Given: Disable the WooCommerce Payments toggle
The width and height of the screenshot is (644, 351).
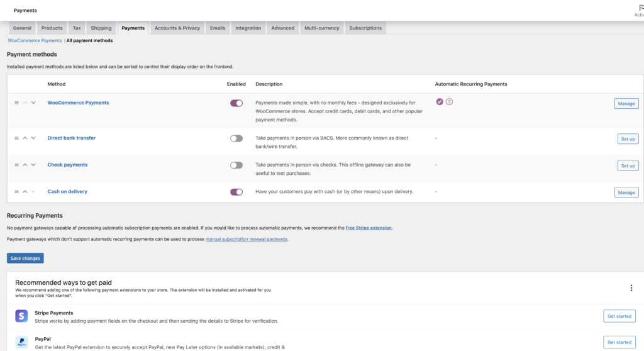Looking at the screenshot, I should pyautogui.click(x=236, y=103).
